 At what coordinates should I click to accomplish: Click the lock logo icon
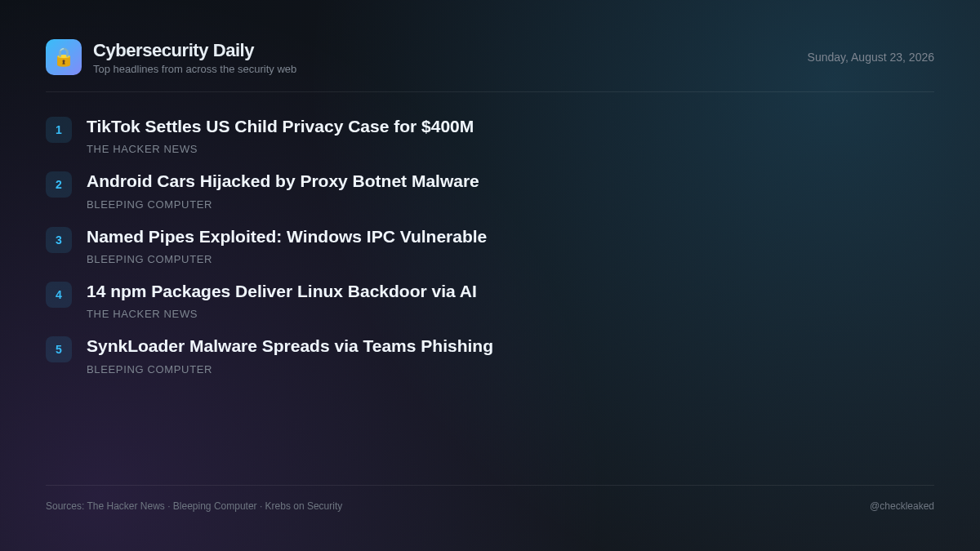point(64,57)
